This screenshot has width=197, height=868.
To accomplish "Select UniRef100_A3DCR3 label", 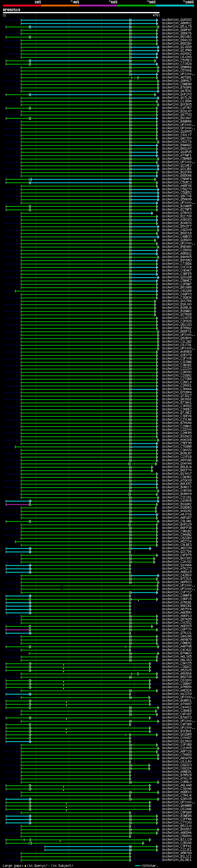I will click(177, 220).
